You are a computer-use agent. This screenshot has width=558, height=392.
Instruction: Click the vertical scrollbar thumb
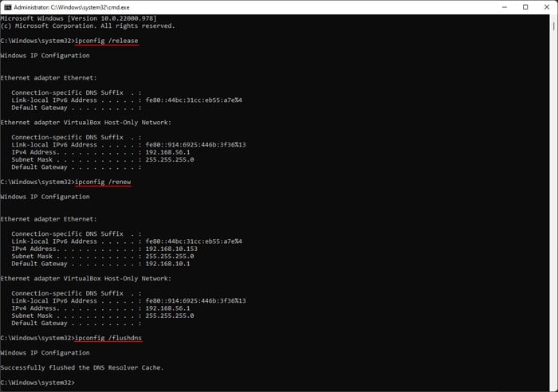pyautogui.click(x=553, y=26)
